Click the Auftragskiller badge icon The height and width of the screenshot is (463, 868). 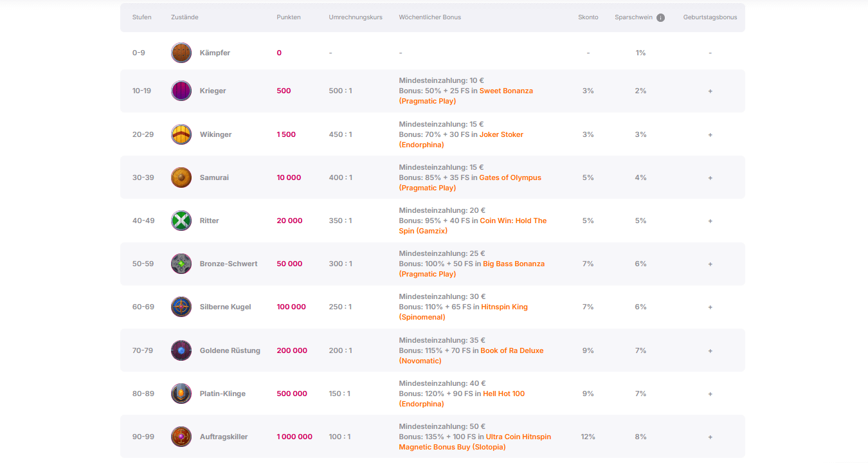click(x=181, y=437)
